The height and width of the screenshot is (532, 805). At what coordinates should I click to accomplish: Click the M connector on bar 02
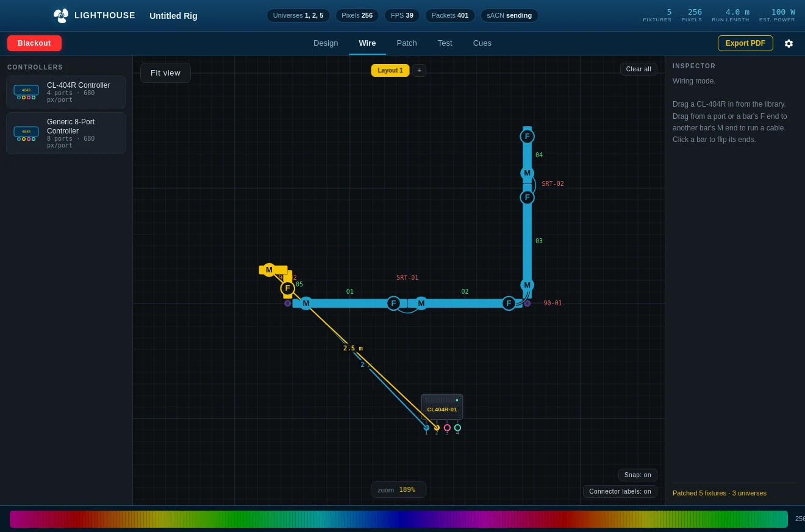[421, 303]
